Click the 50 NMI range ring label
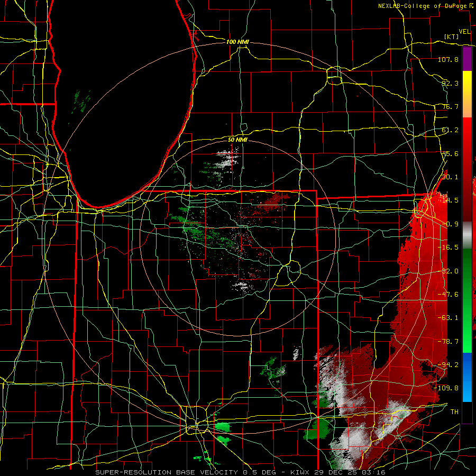The image size is (476, 476). click(x=237, y=140)
